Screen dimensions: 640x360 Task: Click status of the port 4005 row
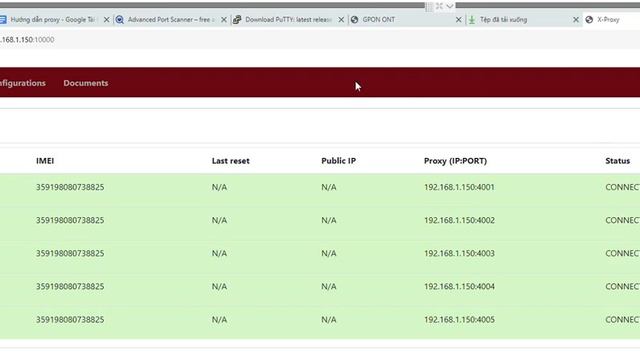click(622, 320)
